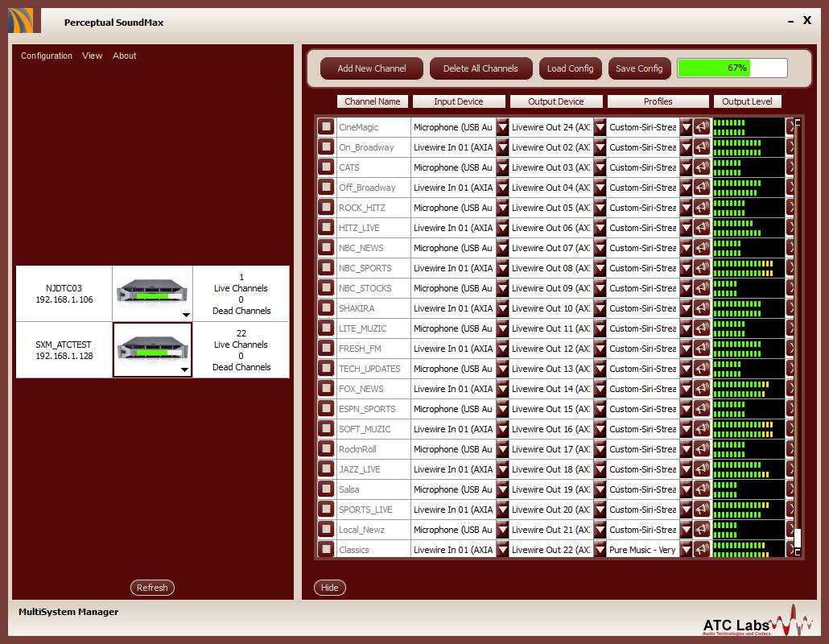829x644 pixels.
Task: Click the TECH_UPDATES channel name field
Action: click(373, 368)
